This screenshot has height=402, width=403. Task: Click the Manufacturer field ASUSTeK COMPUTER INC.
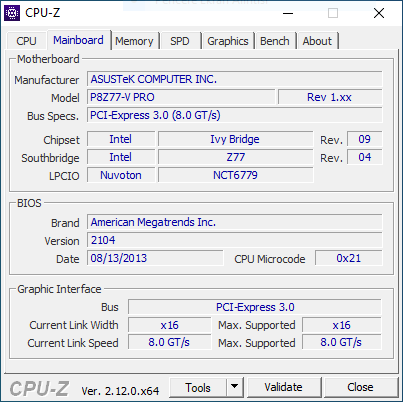click(x=235, y=79)
